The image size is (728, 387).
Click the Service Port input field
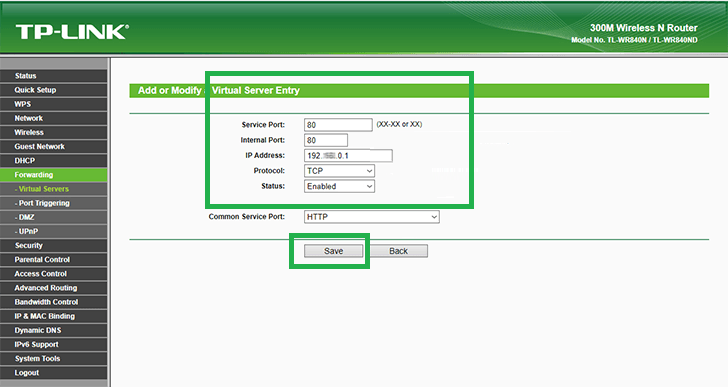[338, 125]
